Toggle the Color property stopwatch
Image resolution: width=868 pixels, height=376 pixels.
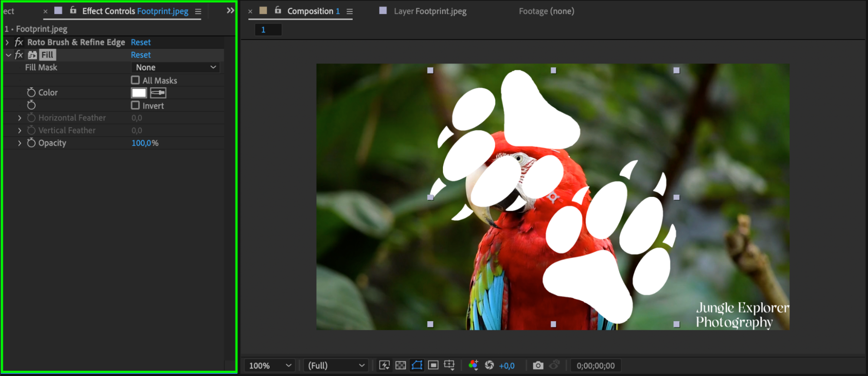[x=31, y=93]
